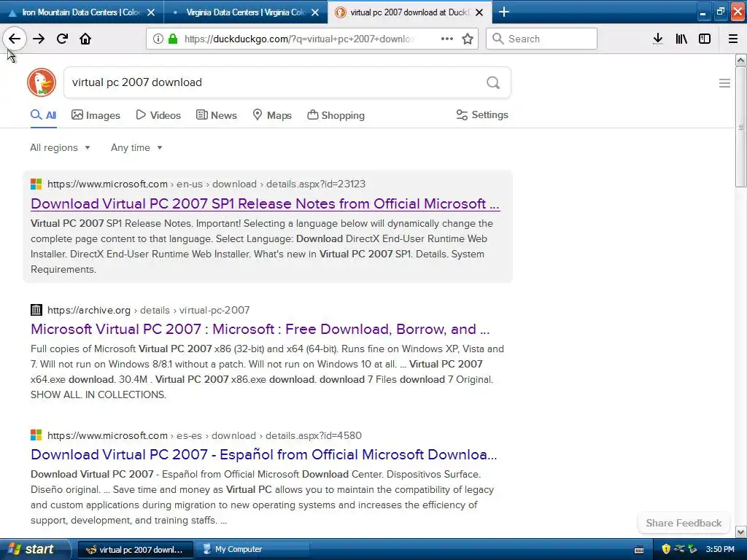Focus the Firefox Search box
Viewport: 747px width, 560px height.
(x=542, y=39)
